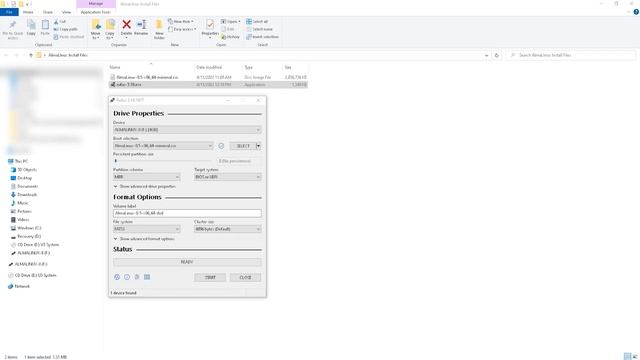Click CLOSE button in Rufus
Screen dimensions: 640x360
[245, 278]
